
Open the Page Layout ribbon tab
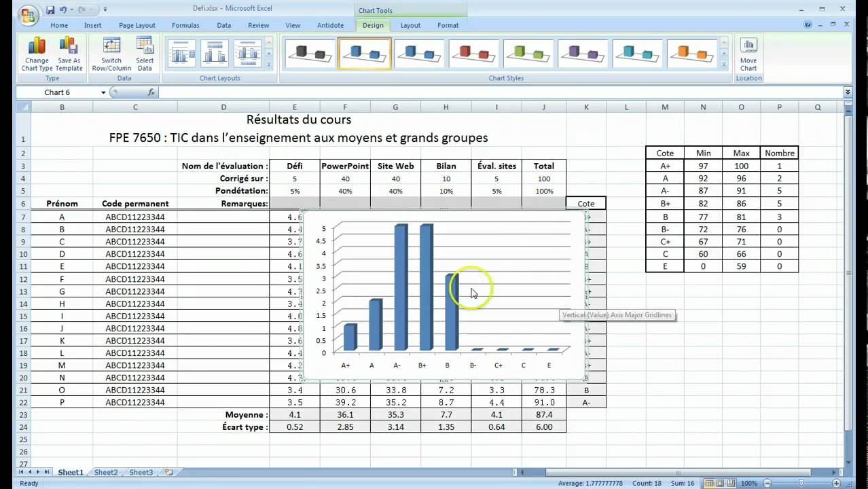tap(137, 25)
